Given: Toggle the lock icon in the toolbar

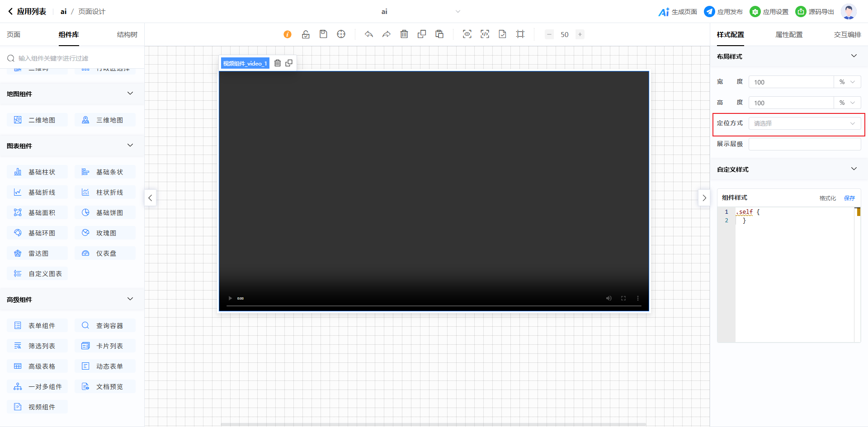Looking at the screenshot, I should click(x=306, y=34).
